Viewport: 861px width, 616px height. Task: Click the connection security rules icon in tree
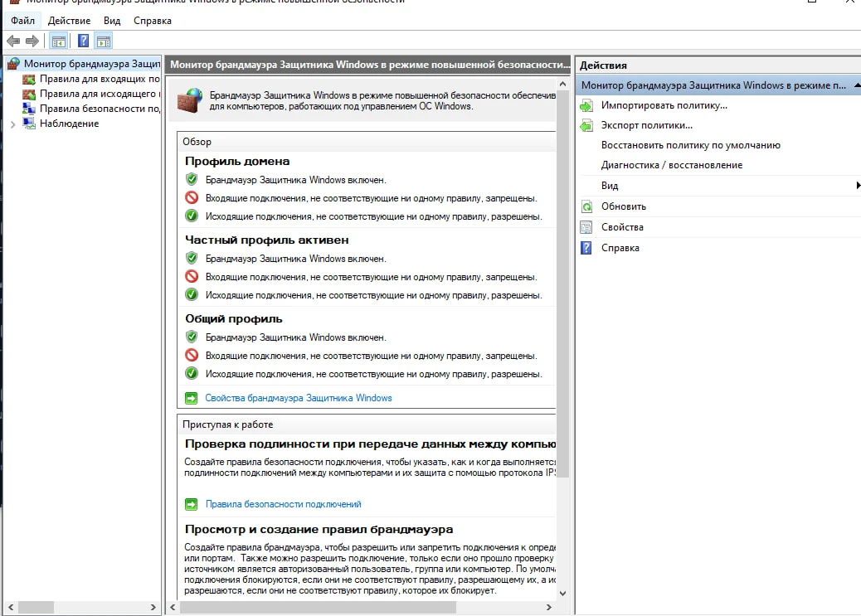click(29, 109)
